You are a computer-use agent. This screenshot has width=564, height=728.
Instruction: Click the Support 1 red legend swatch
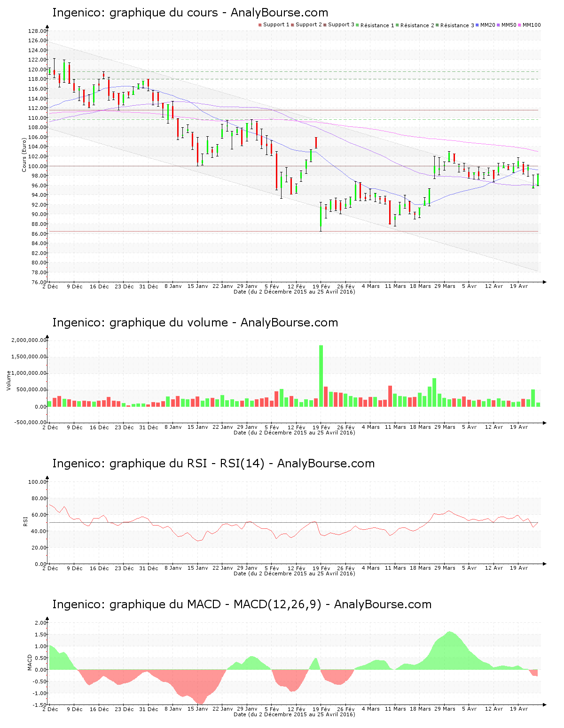click(260, 25)
